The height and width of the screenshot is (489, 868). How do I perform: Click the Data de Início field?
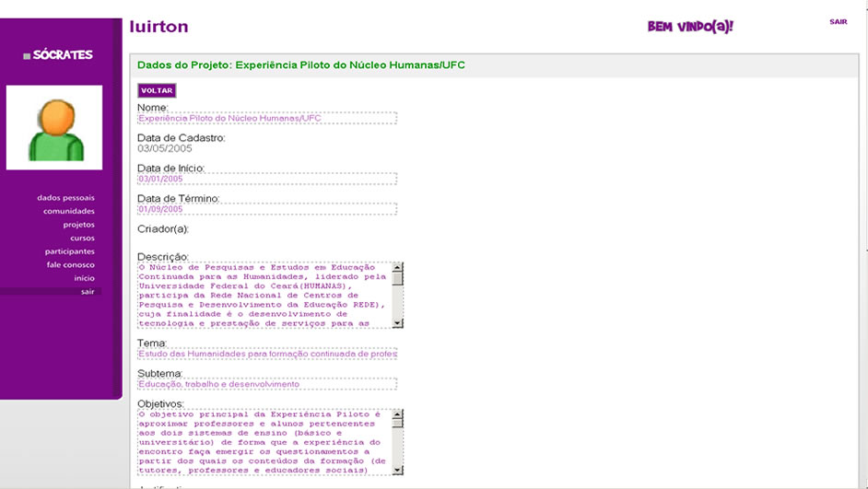(266, 179)
